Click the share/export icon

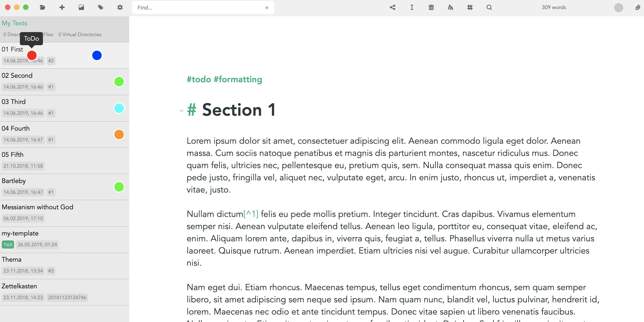coord(393,7)
